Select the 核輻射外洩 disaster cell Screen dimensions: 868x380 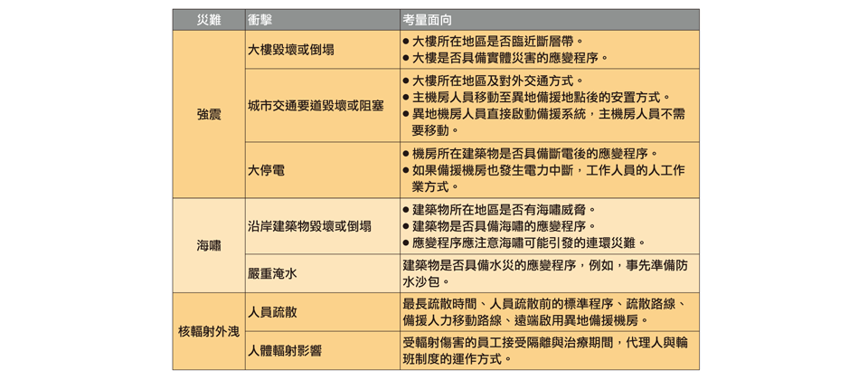coord(209,331)
